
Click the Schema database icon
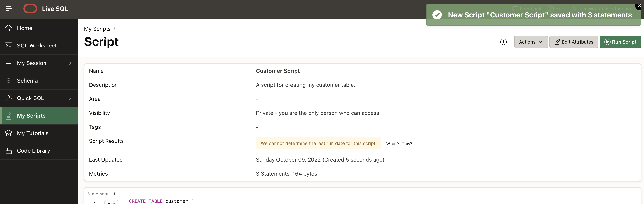[x=9, y=81]
